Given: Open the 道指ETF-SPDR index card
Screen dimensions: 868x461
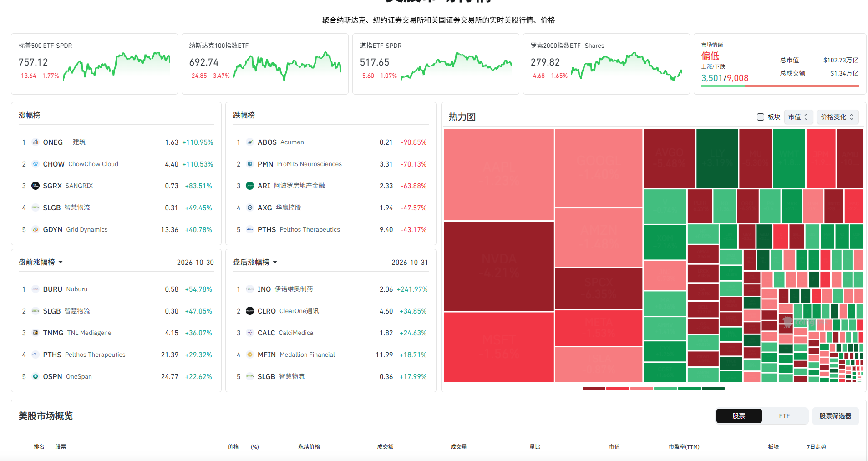Looking at the screenshot, I should click(x=436, y=64).
